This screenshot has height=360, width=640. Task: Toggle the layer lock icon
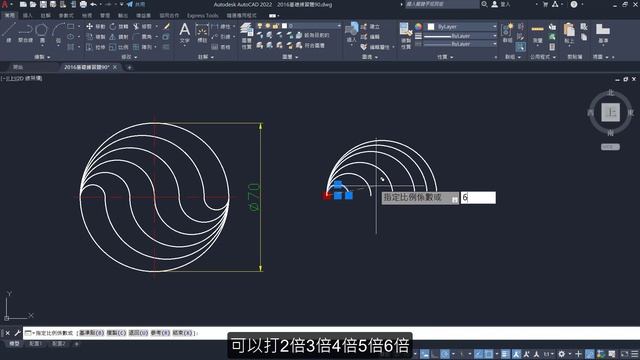[x=276, y=26]
